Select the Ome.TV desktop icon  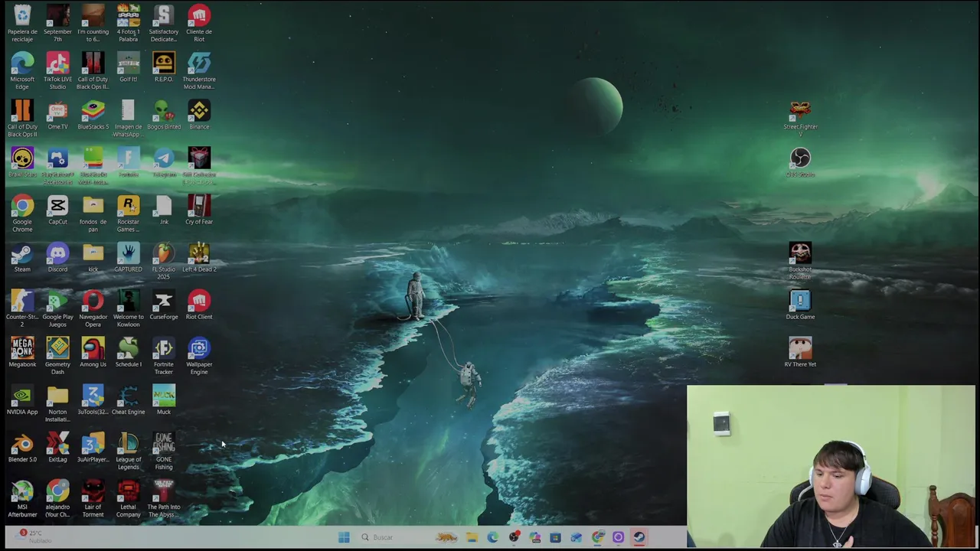pyautogui.click(x=57, y=115)
